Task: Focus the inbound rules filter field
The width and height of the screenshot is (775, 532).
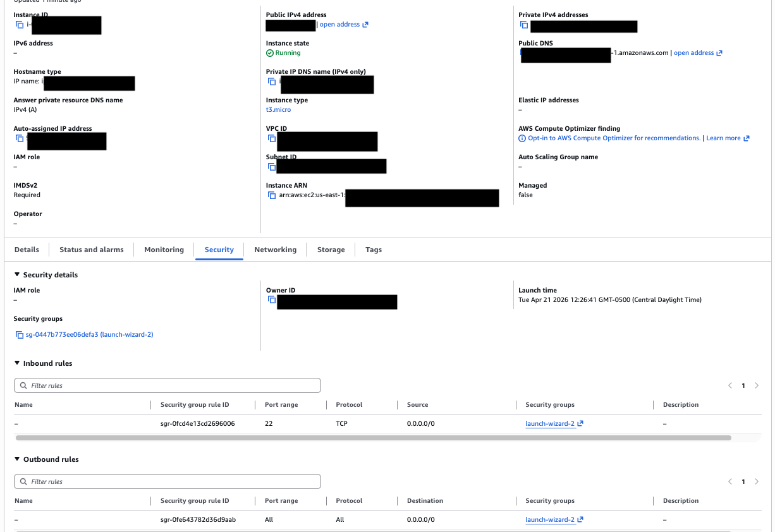Action: point(168,385)
